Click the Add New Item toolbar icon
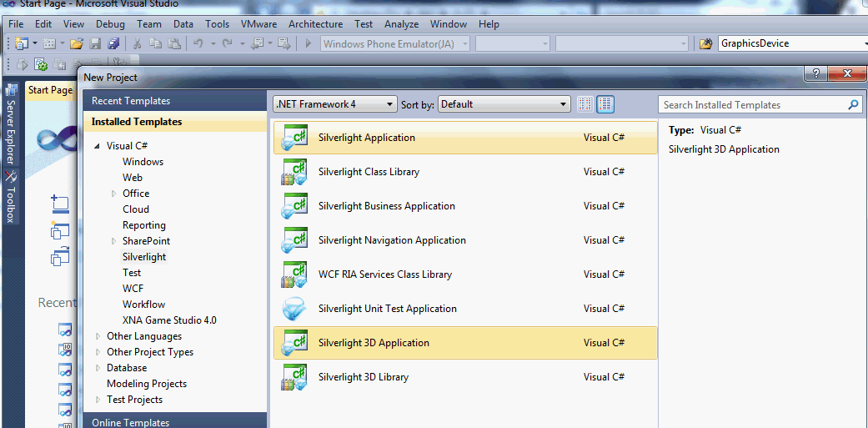The height and width of the screenshot is (428, 868). [x=49, y=43]
